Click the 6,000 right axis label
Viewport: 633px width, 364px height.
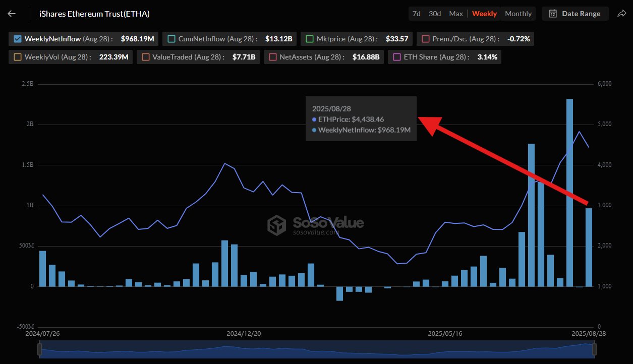pos(604,84)
